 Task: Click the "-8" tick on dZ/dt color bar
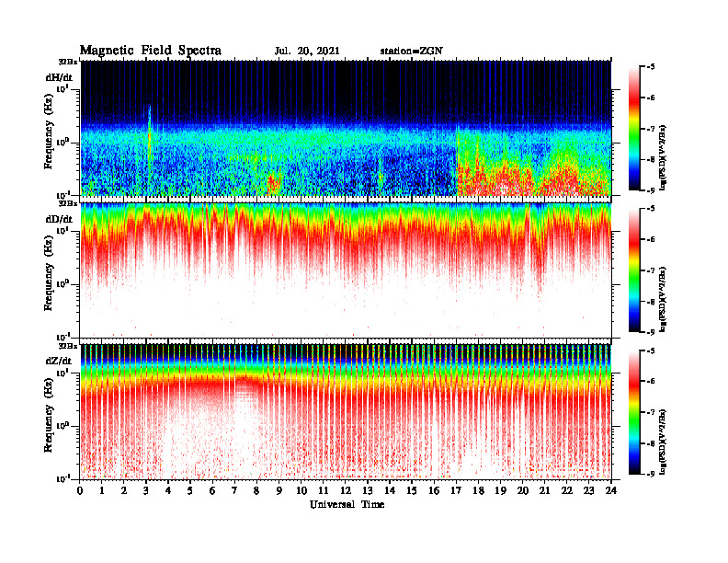point(651,443)
